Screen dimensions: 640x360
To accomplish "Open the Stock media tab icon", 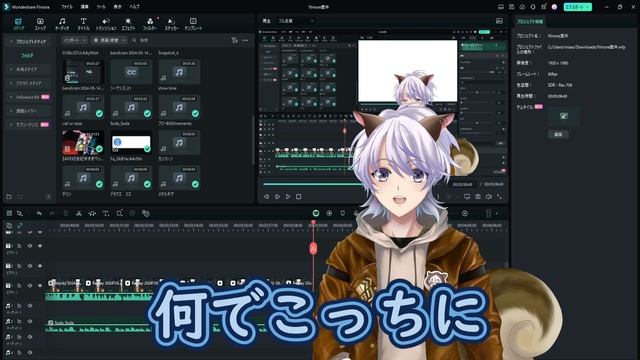I will [x=40, y=24].
